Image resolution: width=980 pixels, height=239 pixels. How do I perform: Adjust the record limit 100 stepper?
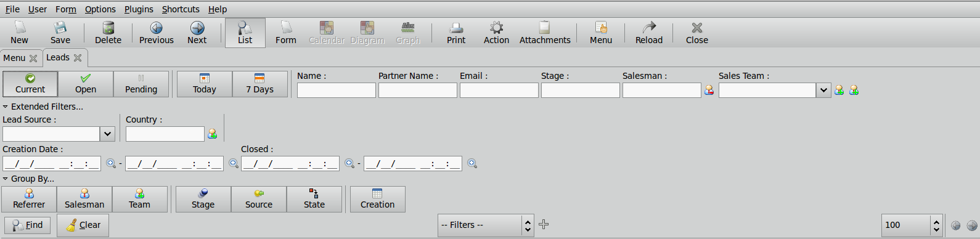(936, 225)
